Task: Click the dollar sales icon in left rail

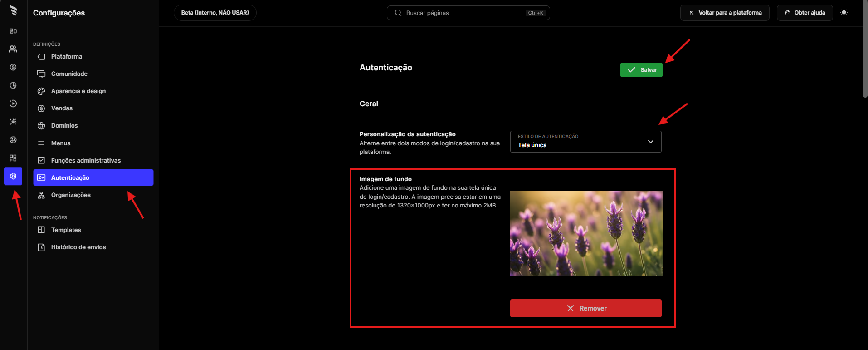Action: pyautogui.click(x=13, y=67)
